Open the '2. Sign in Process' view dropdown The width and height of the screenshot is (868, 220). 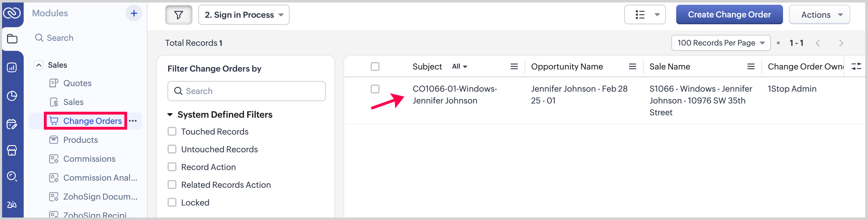(244, 15)
